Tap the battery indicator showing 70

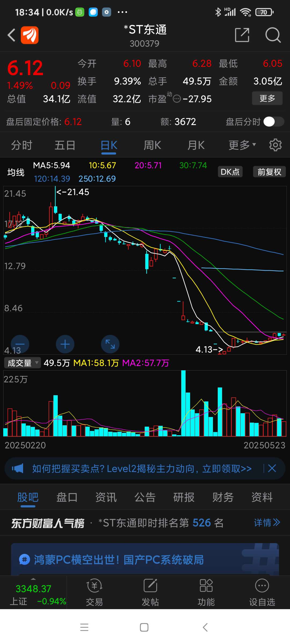click(x=264, y=12)
